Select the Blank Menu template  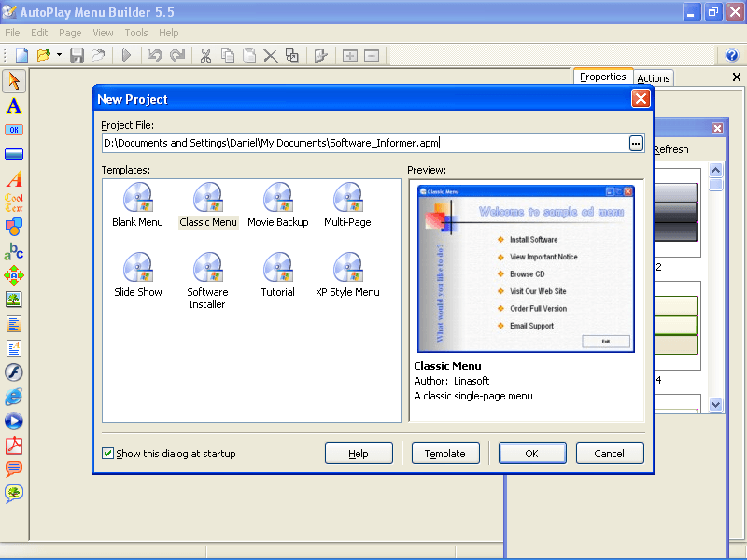[137, 205]
